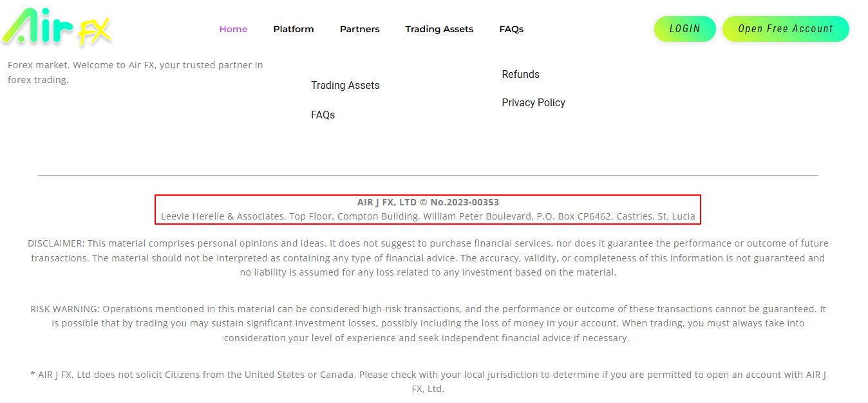
Task: Click Open Free Account
Action: tap(786, 28)
